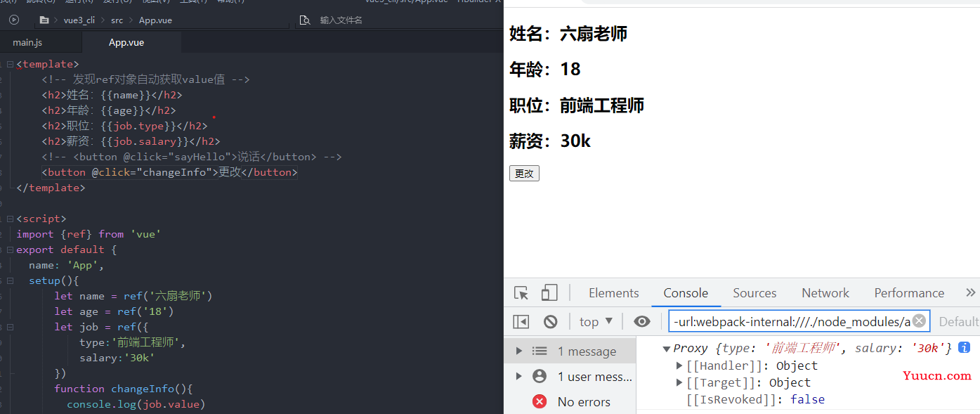Click src in the breadcrumb path
This screenshot has height=414, width=980.
tap(117, 20)
